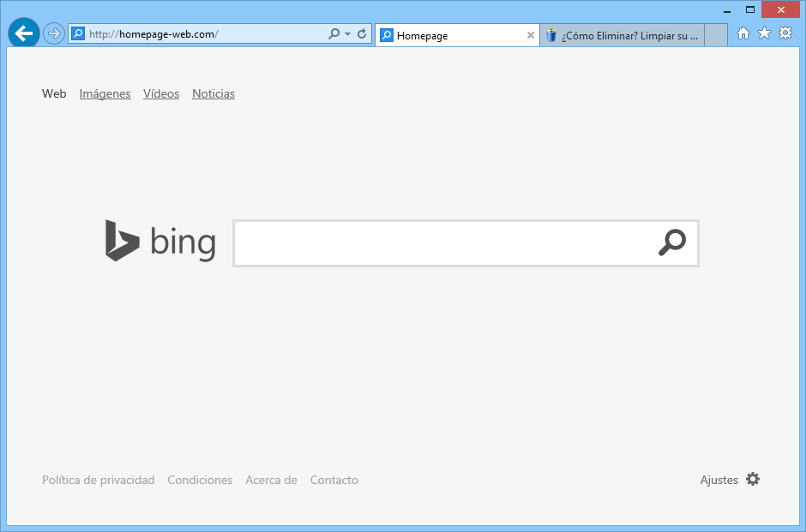
Task: Close the browser window
Action: [781, 9]
